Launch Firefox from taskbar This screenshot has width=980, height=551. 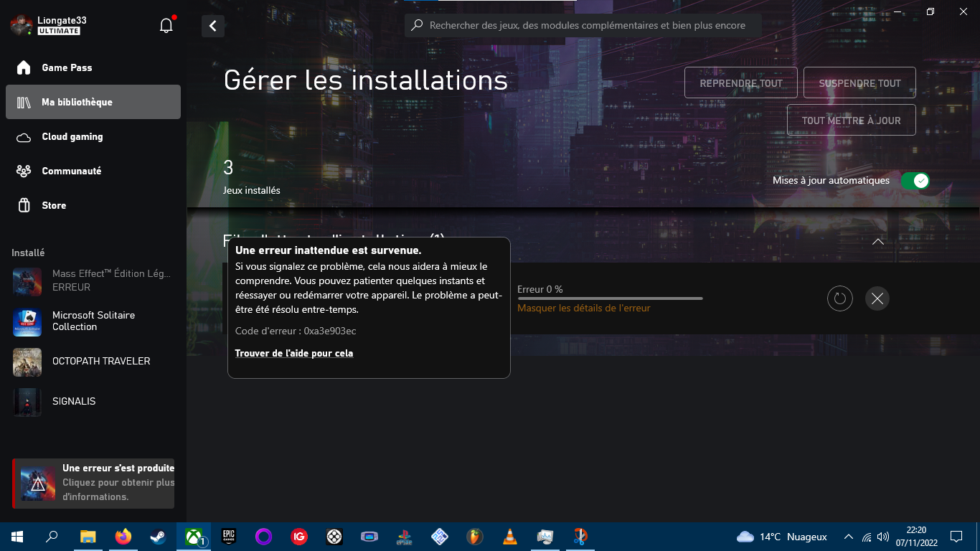pyautogui.click(x=123, y=537)
